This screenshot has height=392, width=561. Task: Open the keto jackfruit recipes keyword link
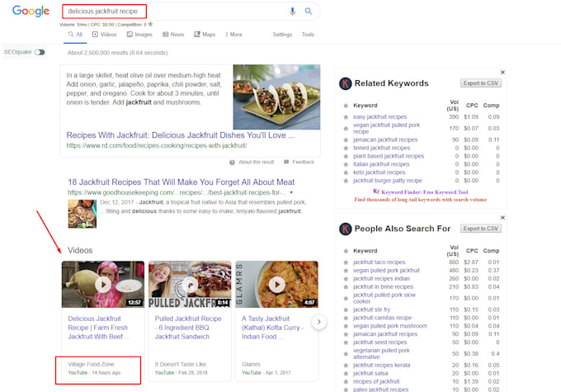tap(380, 172)
